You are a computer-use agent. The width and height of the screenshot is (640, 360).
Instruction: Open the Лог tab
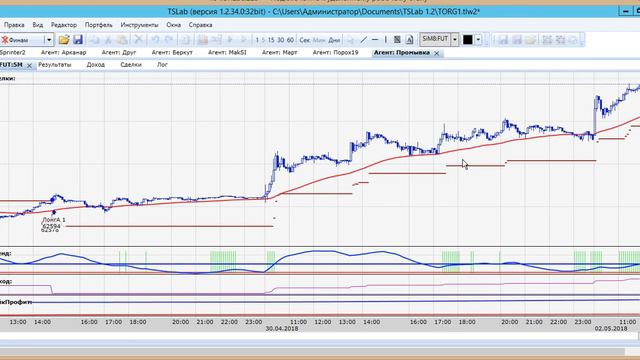coord(162,65)
